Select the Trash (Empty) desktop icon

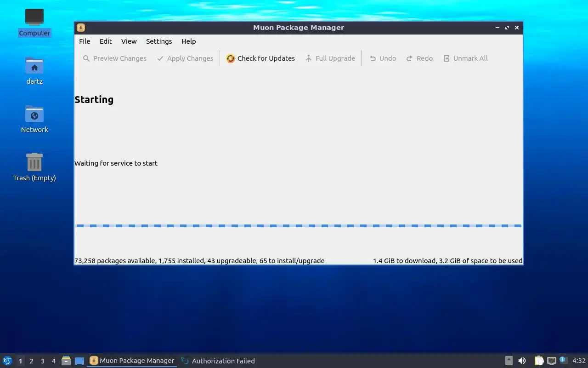pos(34,167)
